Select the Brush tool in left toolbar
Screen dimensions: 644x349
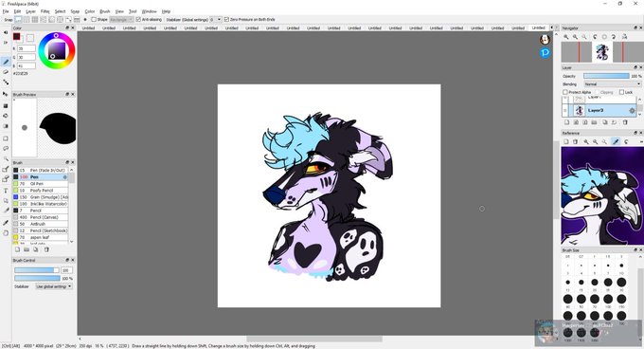pyautogui.click(x=6, y=62)
